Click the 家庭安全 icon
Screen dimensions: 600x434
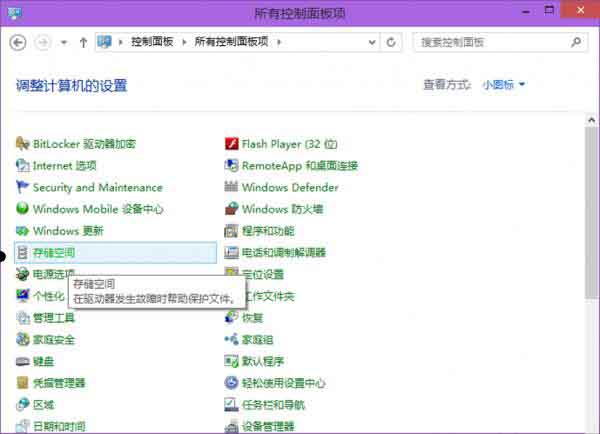[x=23, y=339]
